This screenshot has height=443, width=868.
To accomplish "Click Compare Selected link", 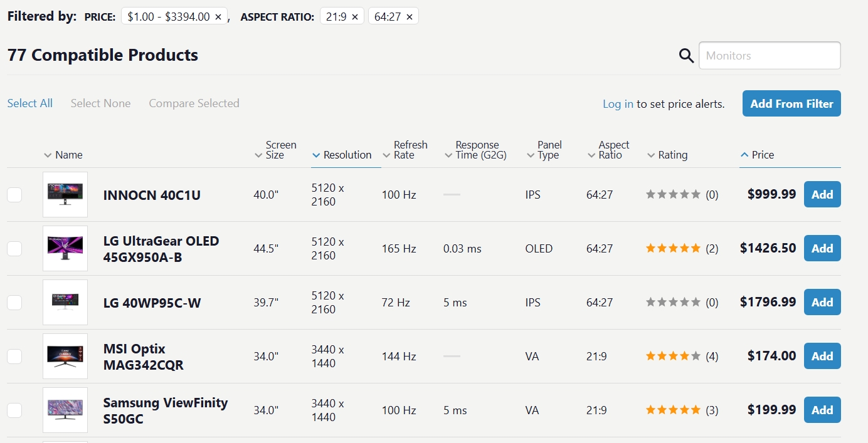I will [x=194, y=103].
